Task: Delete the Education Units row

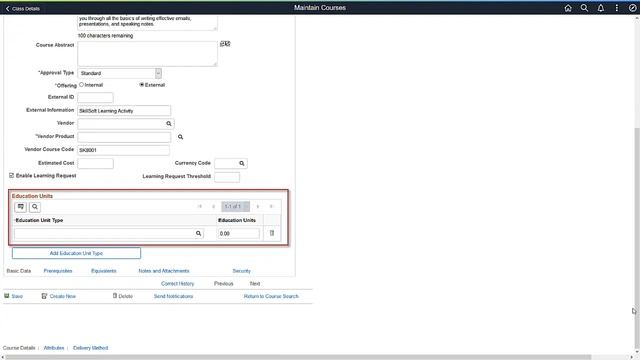Action: coord(272,233)
